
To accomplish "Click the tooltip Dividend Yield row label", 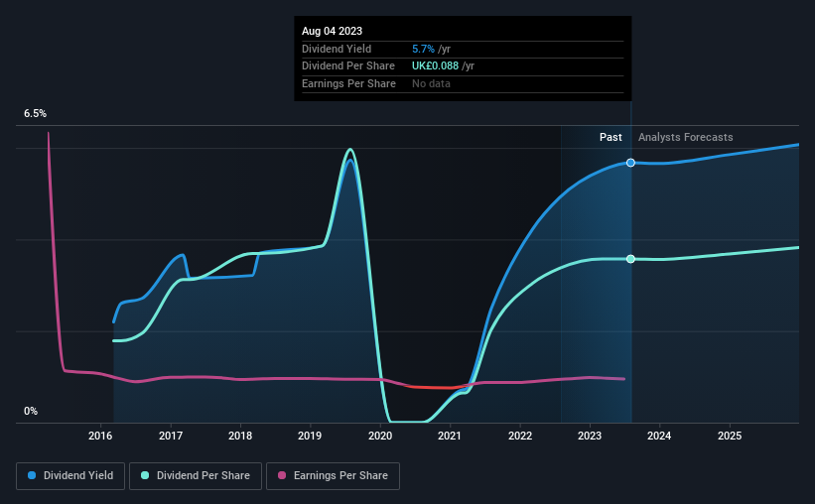I will click(x=337, y=49).
